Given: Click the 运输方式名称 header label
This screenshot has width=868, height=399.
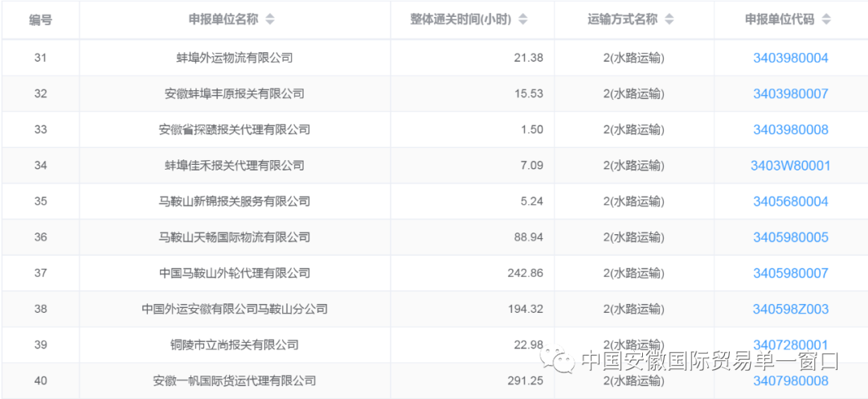Looking at the screenshot, I should point(623,19).
